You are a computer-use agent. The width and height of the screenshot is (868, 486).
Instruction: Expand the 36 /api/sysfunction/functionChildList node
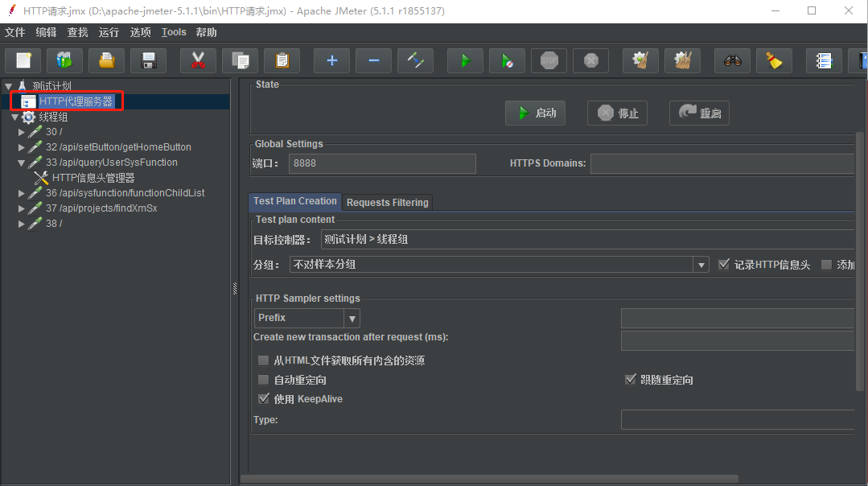click(x=21, y=193)
